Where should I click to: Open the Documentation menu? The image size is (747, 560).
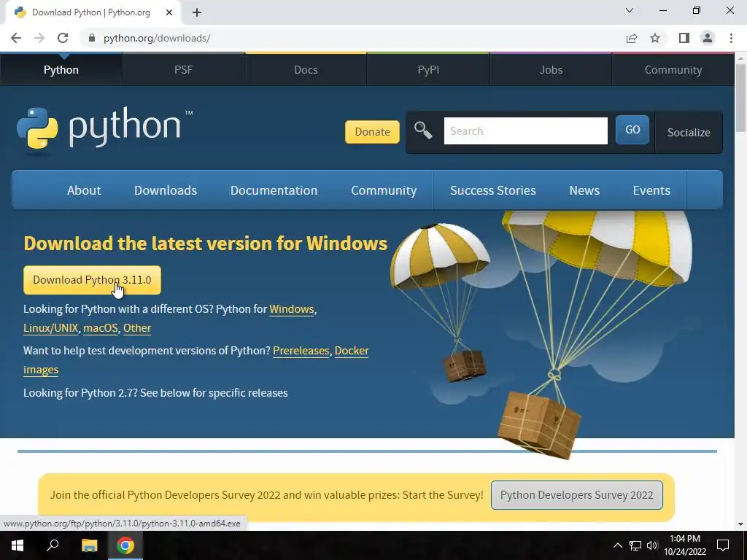tap(274, 190)
